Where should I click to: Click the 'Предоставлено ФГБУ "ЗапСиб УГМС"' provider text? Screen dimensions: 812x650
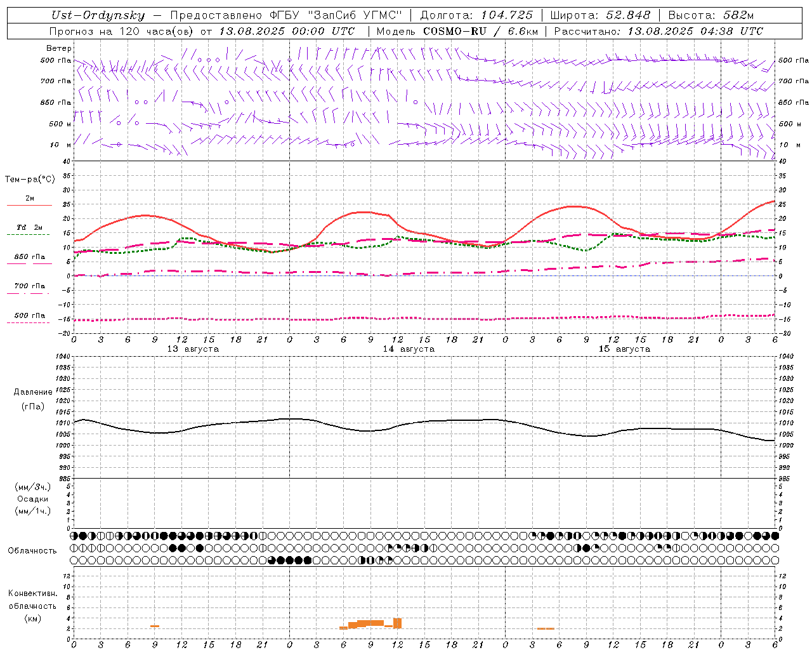287,15
